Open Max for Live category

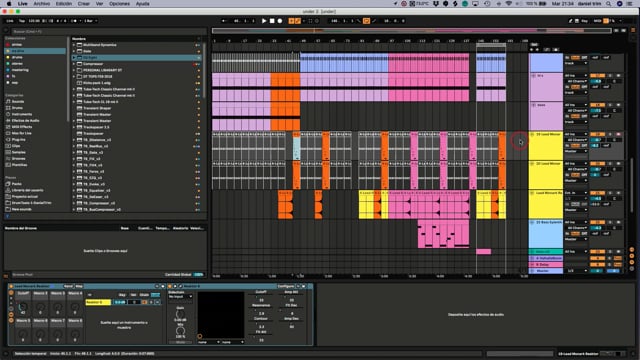click(x=19, y=133)
